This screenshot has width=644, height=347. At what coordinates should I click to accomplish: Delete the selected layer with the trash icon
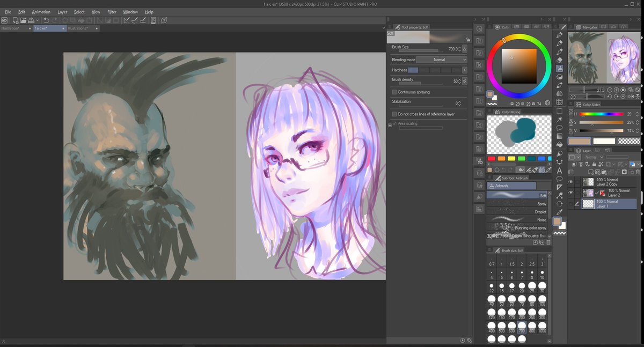point(637,172)
